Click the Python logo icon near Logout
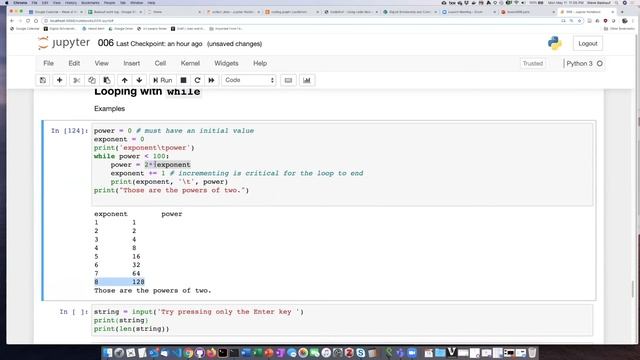Image resolution: width=640 pixels, height=360 pixels. [x=555, y=43]
